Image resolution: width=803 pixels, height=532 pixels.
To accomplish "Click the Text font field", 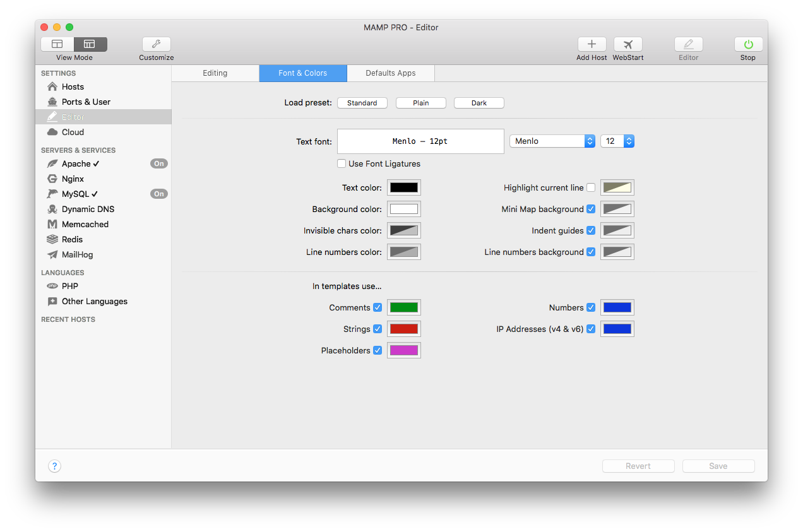I will pyautogui.click(x=420, y=141).
